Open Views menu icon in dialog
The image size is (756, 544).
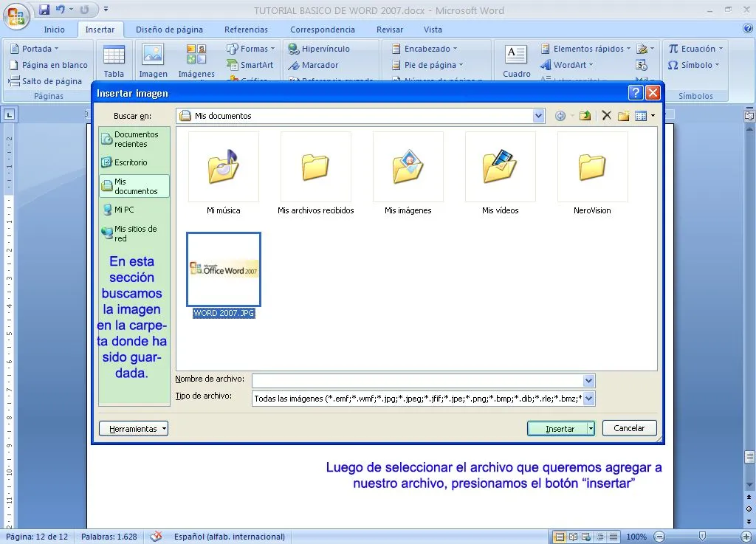click(641, 116)
